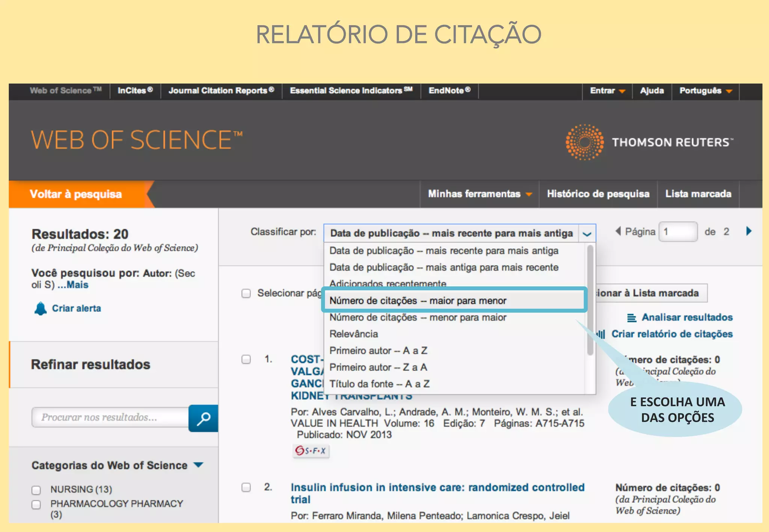Image resolution: width=769 pixels, height=532 pixels.
Task: Click Criar relatório de citações link
Action: (672, 334)
